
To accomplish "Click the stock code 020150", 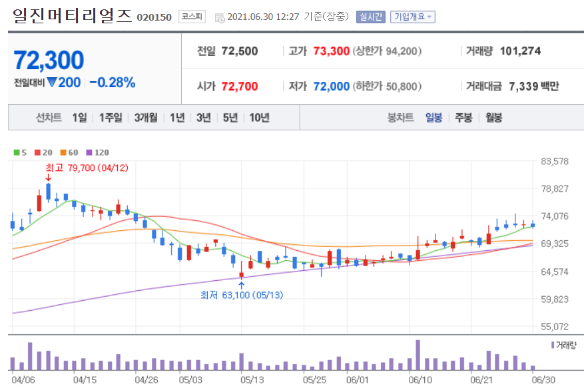I will pyautogui.click(x=154, y=17).
